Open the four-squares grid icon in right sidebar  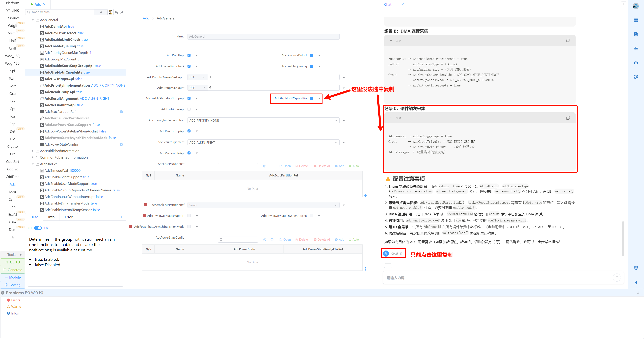pyautogui.click(x=636, y=20)
